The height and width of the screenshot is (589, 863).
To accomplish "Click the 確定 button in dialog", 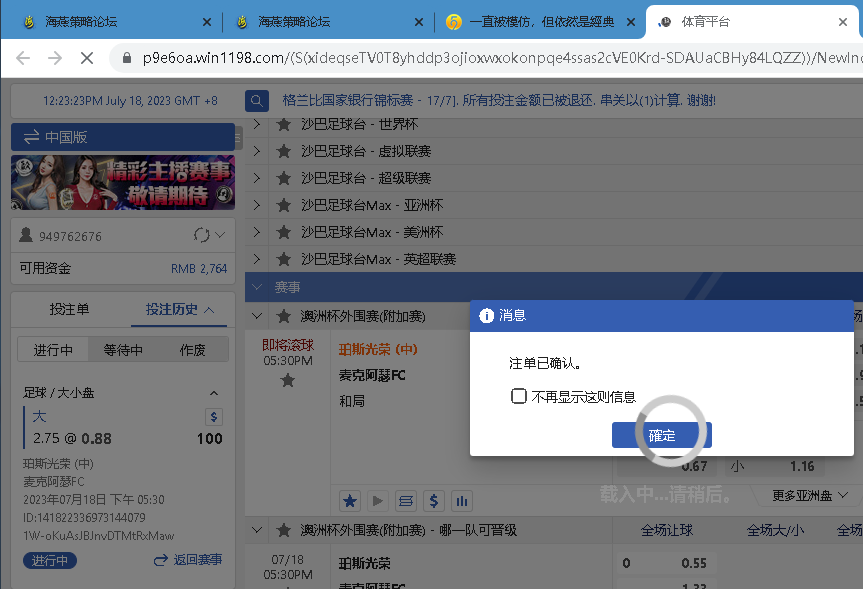I will [662, 435].
